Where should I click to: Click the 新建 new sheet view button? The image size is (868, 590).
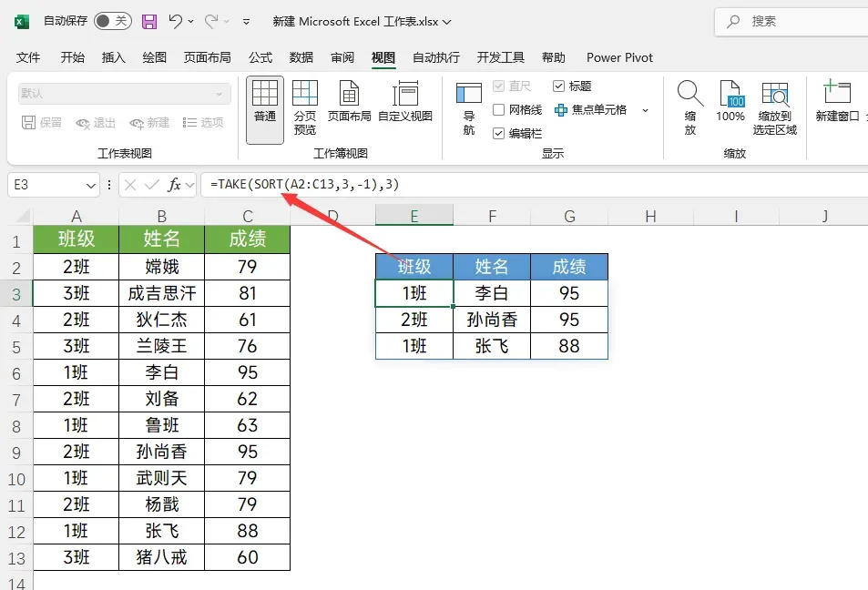click(x=149, y=123)
